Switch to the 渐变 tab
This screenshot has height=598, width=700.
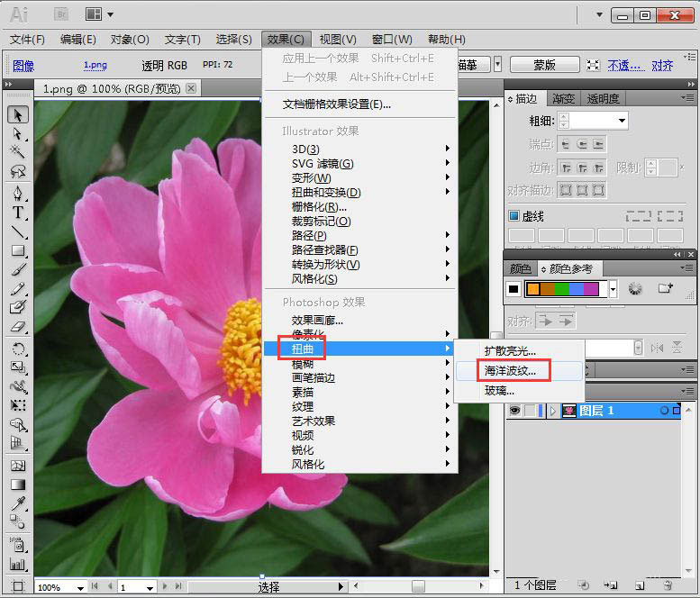[563, 98]
